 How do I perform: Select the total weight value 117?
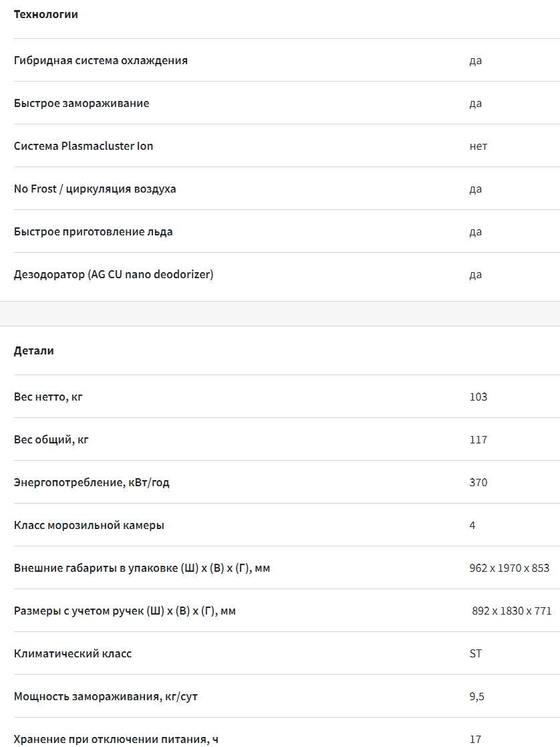[x=478, y=439]
